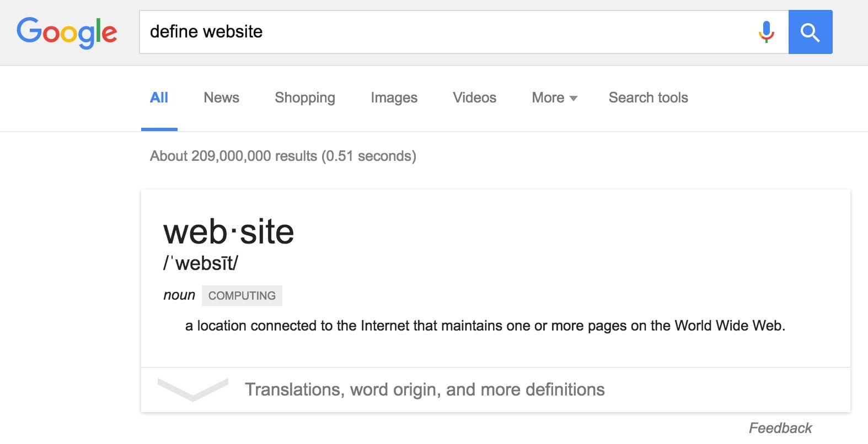Show Videos results
This screenshot has height=444, width=868.
pyautogui.click(x=474, y=98)
